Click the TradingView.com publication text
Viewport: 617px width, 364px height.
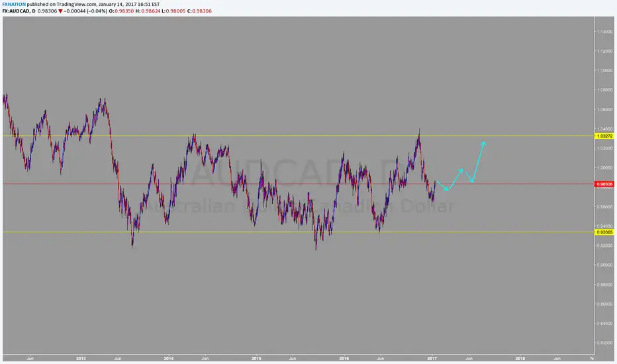(76, 5)
